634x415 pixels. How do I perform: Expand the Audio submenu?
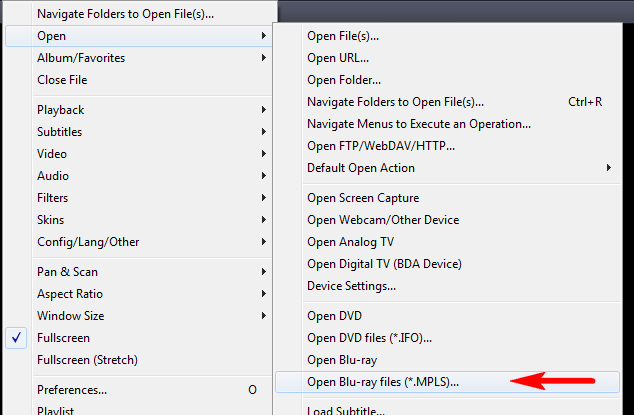click(x=138, y=176)
